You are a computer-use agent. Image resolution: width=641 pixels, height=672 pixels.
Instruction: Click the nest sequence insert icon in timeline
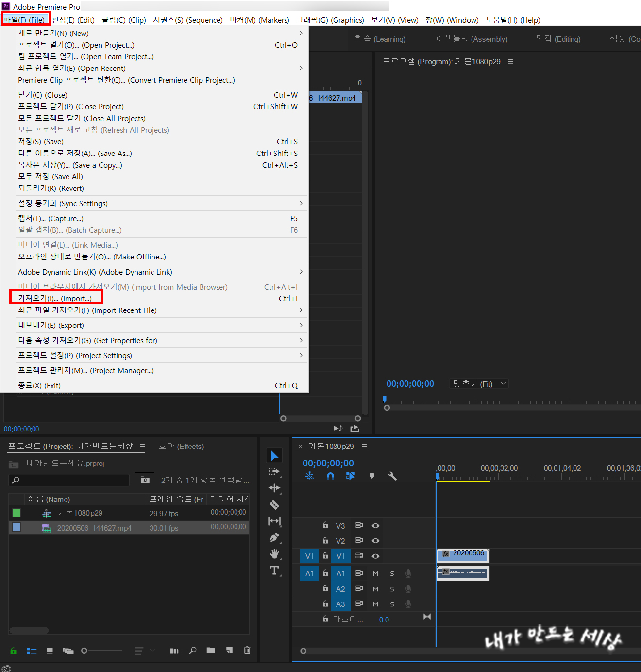(x=309, y=476)
